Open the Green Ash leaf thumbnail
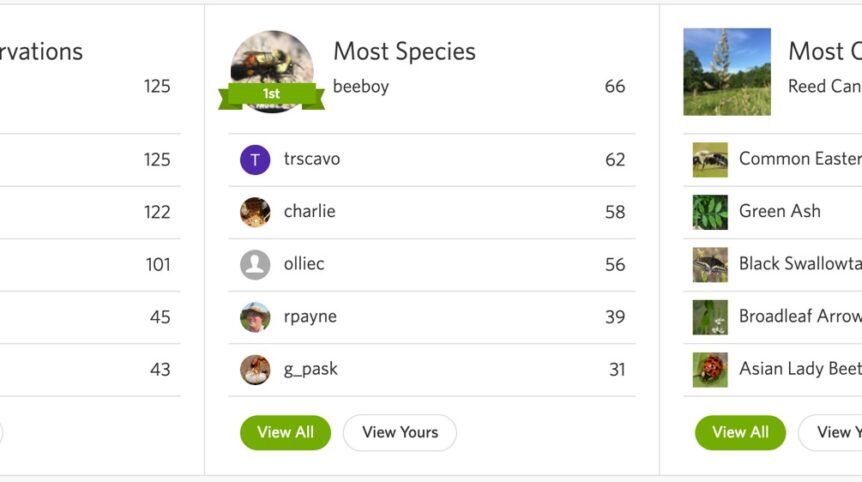The image size is (862, 482). click(x=710, y=212)
